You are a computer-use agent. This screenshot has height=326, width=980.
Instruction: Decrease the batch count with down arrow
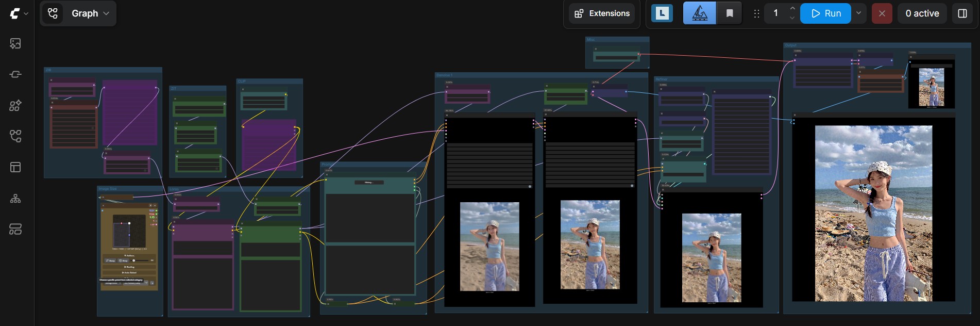tap(792, 19)
